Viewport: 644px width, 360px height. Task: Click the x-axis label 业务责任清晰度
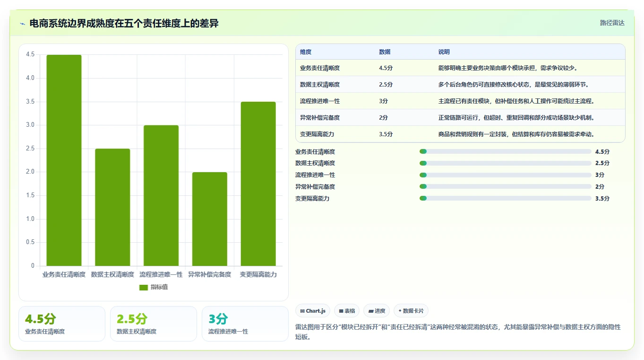(64, 274)
